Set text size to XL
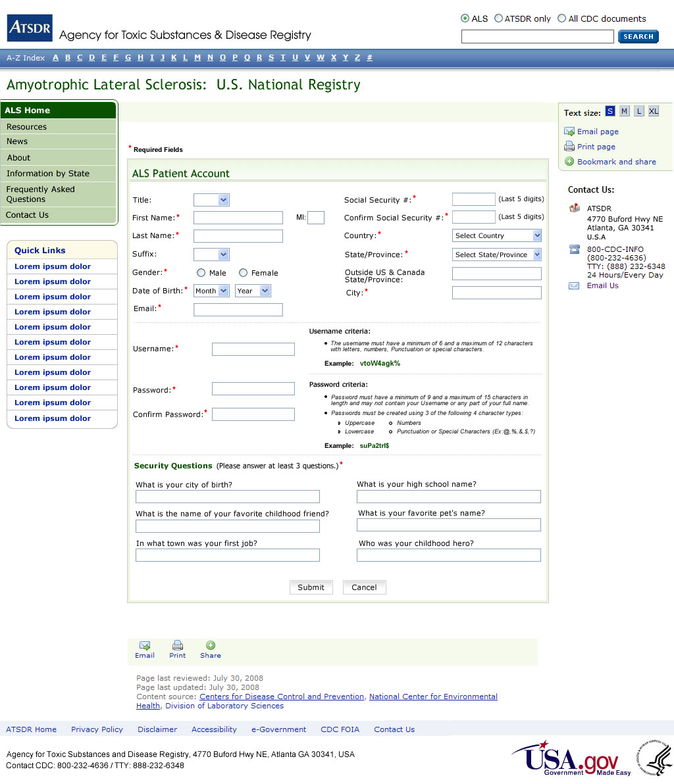The height and width of the screenshot is (784, 674). click(x=654, y=111)
